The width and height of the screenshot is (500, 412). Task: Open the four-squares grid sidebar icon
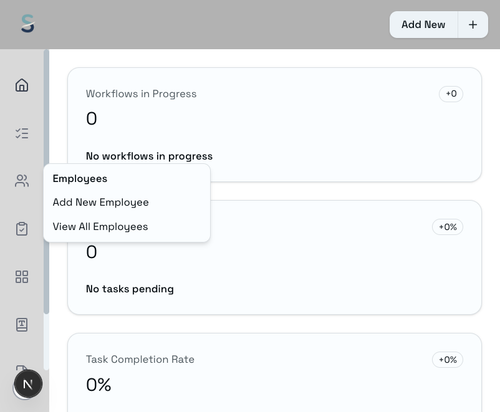point(22,277)
